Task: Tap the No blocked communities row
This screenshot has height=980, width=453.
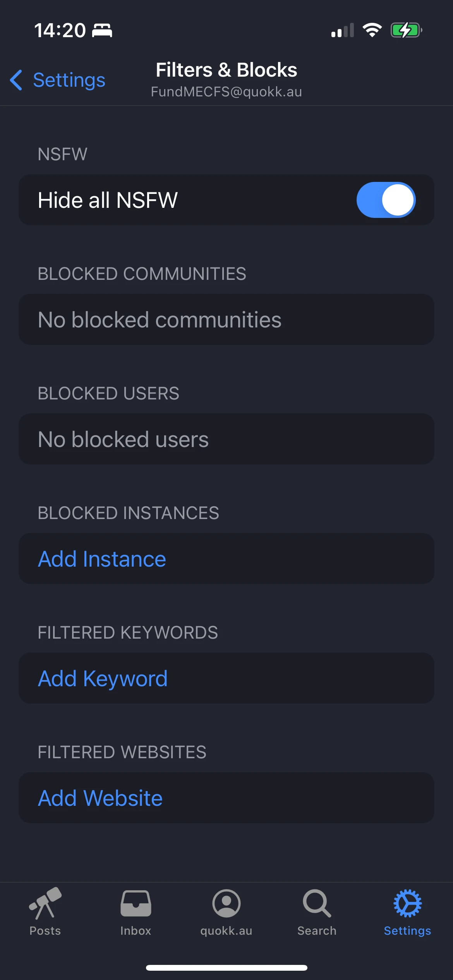Action: coord(226,320)
